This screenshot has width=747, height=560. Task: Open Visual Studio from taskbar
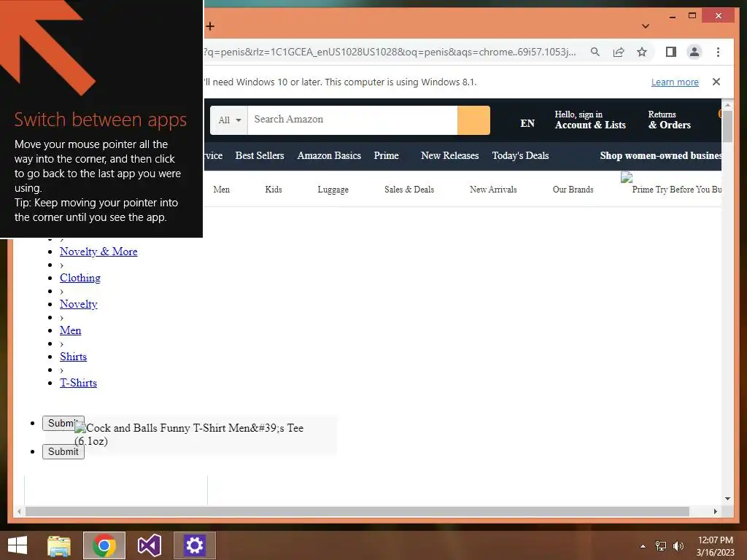pos(149,545)
